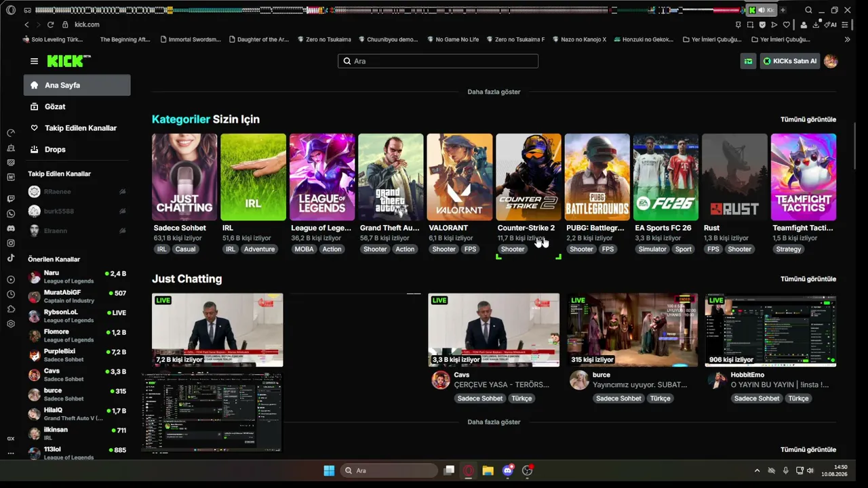Open the Grand Theft Auto category card

[391, 177]
